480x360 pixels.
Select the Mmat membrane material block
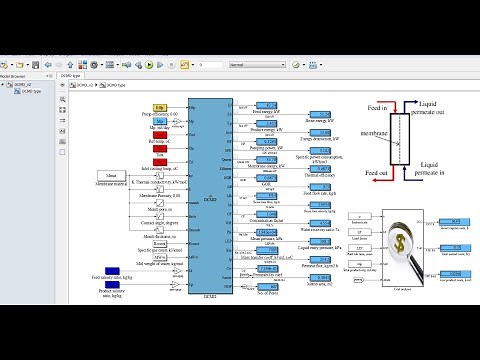coord(111,175)
